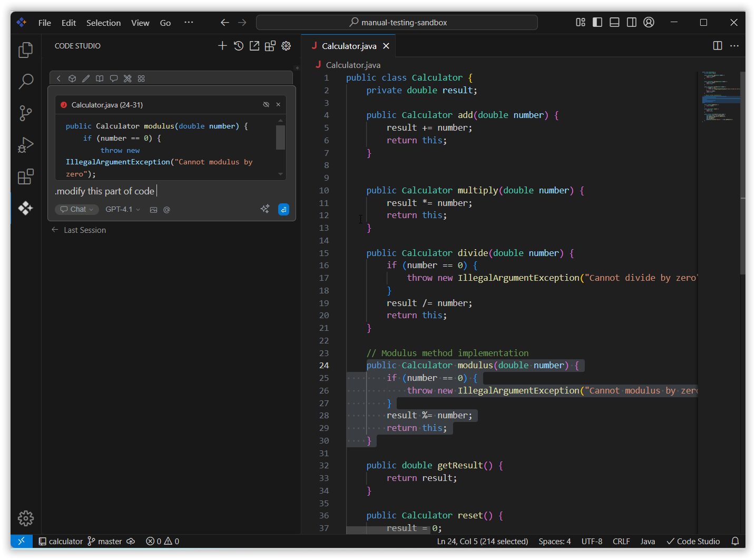Screen dimensions: 756x560
Task: Go back using title bar left arrow
Action: tap(225, 22)
